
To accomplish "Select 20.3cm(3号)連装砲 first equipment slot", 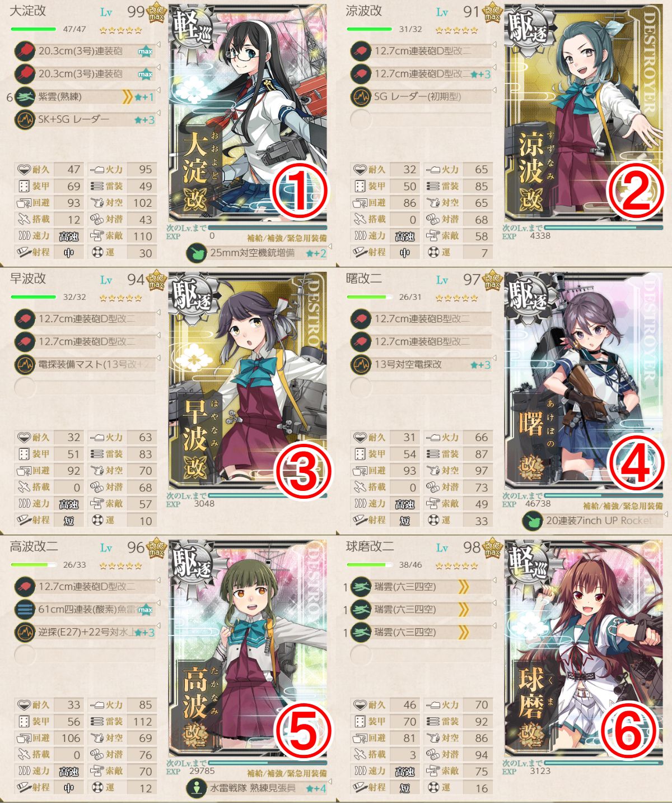I will pyautogui.click(x=85, y=51).
